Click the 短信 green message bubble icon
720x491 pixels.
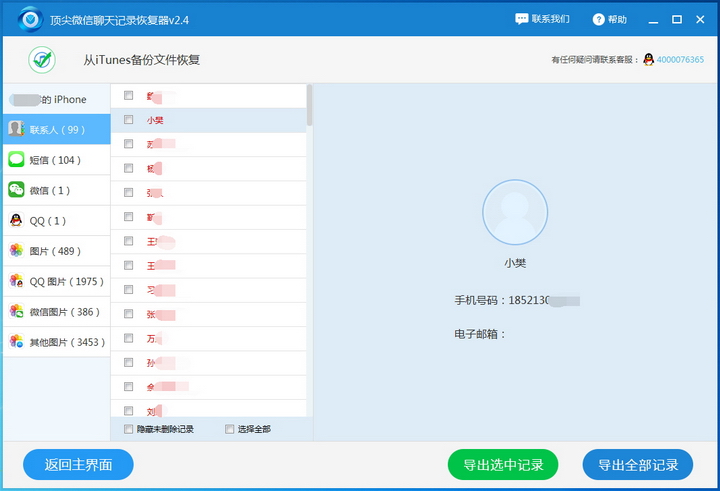(x=16, y=159)
